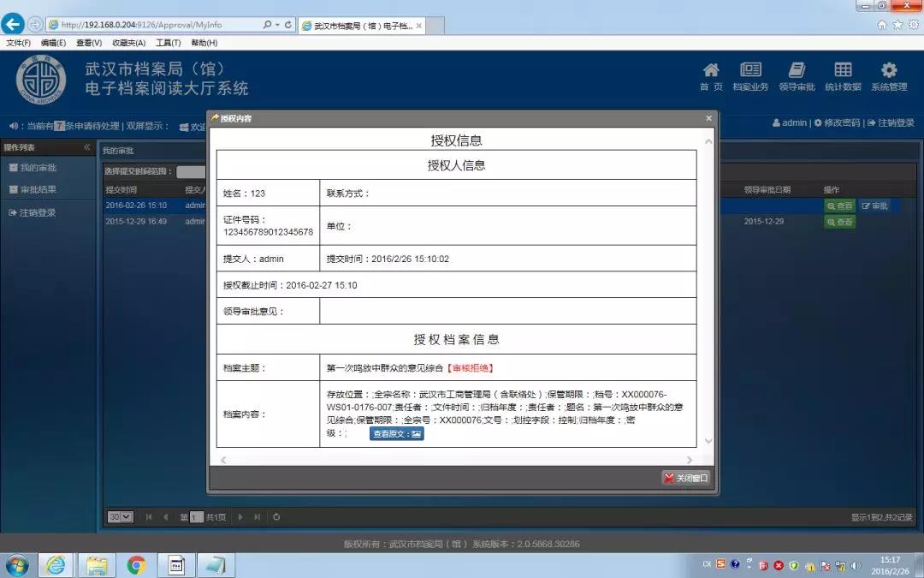Collapse the 操作列表 sidebar panel
This screenshot has height=578, width=924.
tap(86, 147)
